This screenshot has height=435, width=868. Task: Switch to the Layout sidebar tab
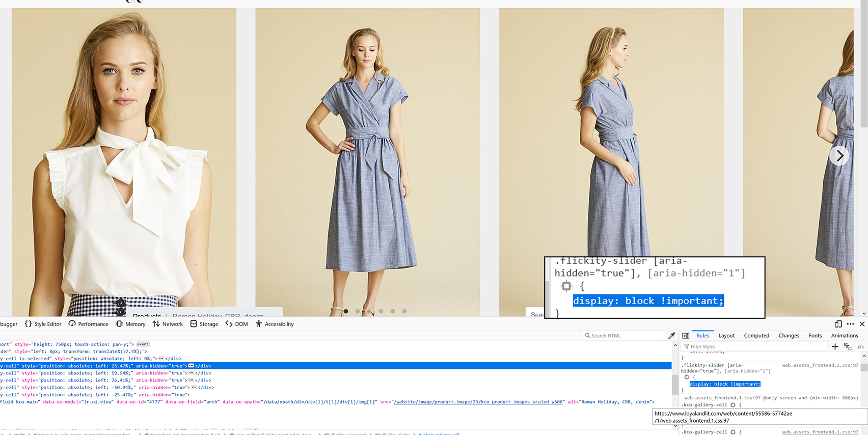(726, 336)
